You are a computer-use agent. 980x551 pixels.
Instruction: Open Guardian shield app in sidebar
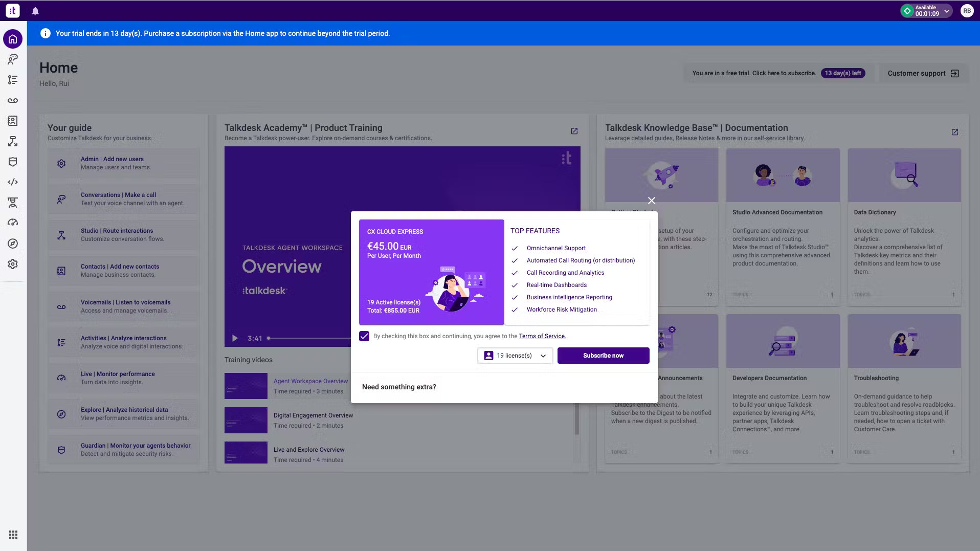pos(13,162)
